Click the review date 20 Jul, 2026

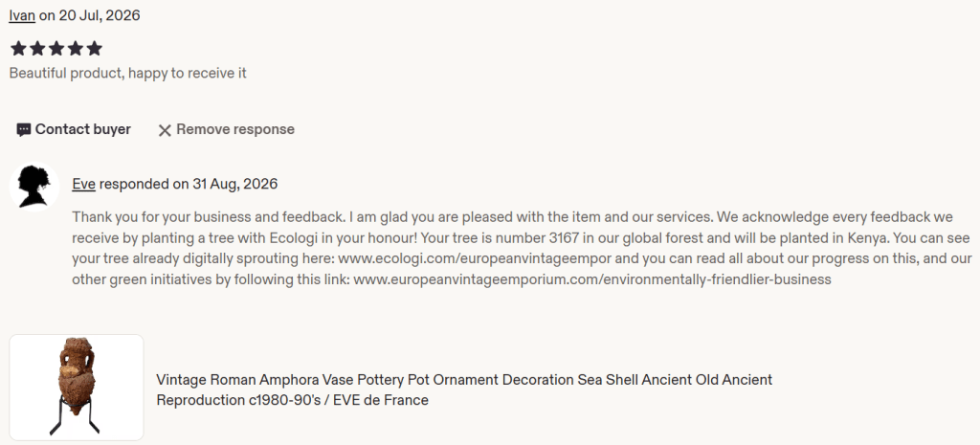tap(100, 15)
